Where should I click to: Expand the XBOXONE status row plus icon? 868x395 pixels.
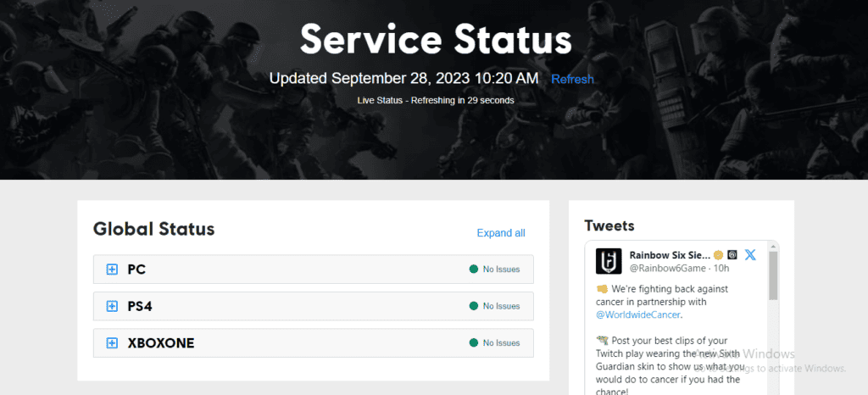tap(112, 343)
